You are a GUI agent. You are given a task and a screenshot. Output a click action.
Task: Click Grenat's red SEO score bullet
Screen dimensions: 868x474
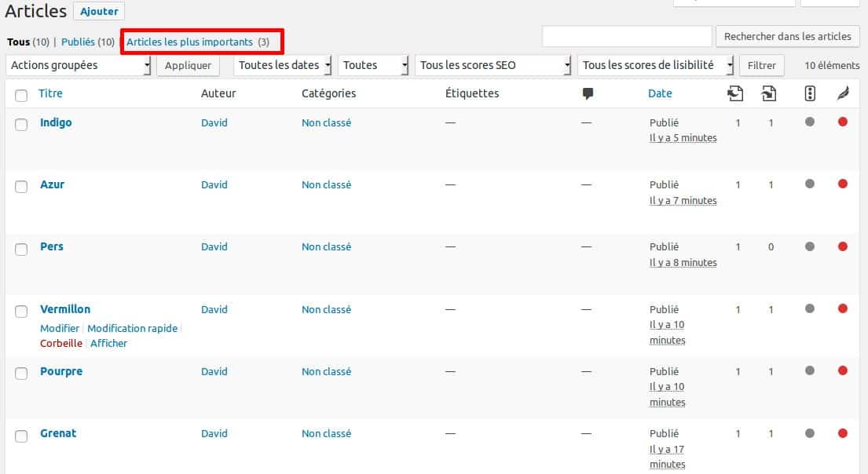pos(843,432)
